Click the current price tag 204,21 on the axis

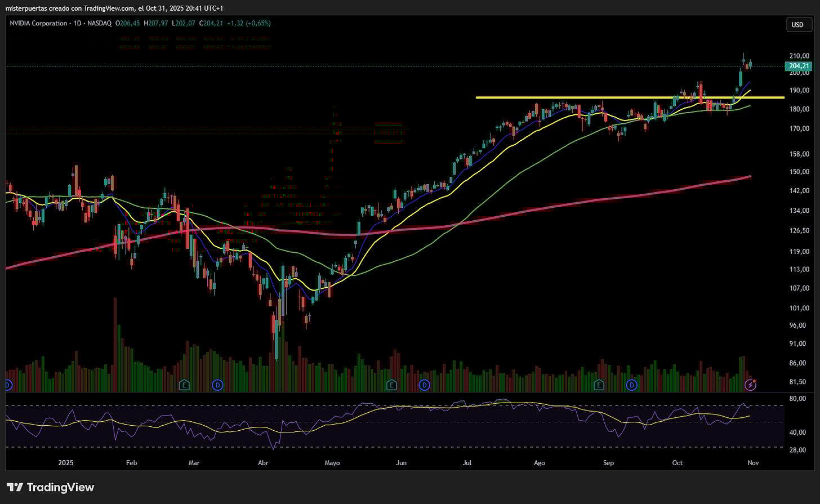tap(800, 66)
